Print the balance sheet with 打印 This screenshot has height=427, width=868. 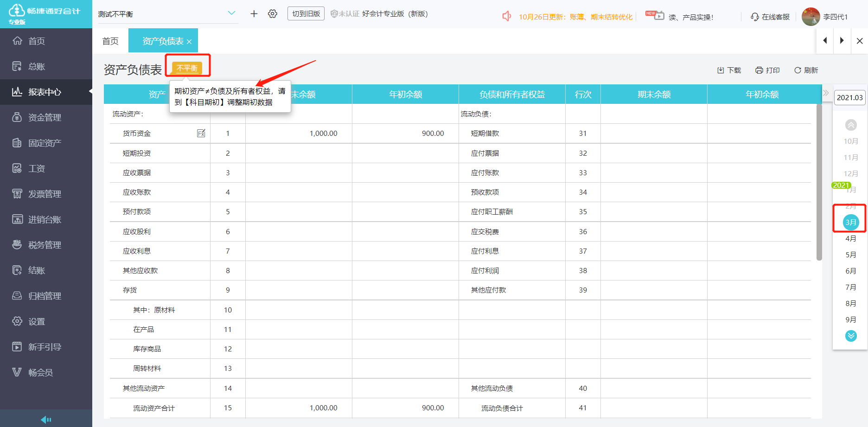767,70
